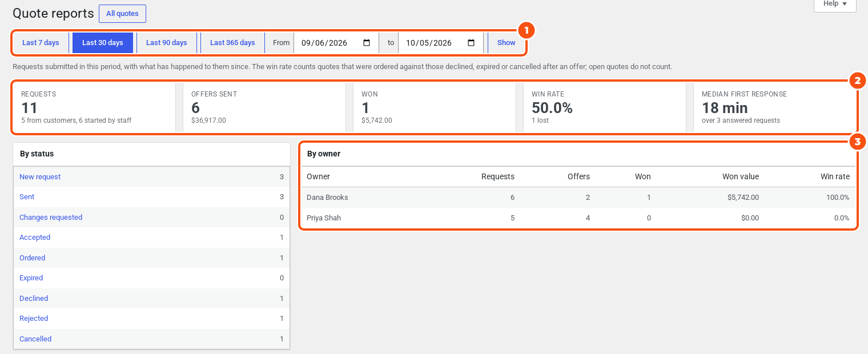Image resolution: width=868 pixels, height=354 pixels.
Task: Click the To date input 10/05/2026
Action: point(441,43)
